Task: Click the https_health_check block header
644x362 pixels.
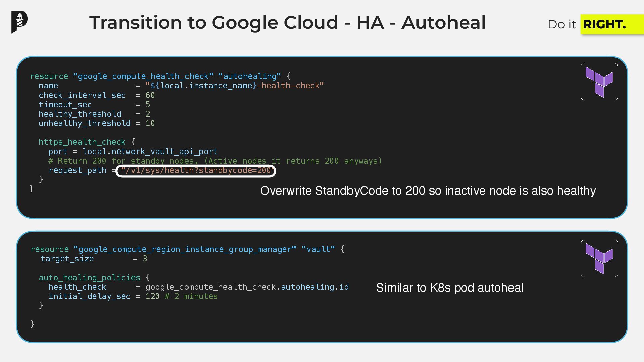Action: tap(82, 142)
